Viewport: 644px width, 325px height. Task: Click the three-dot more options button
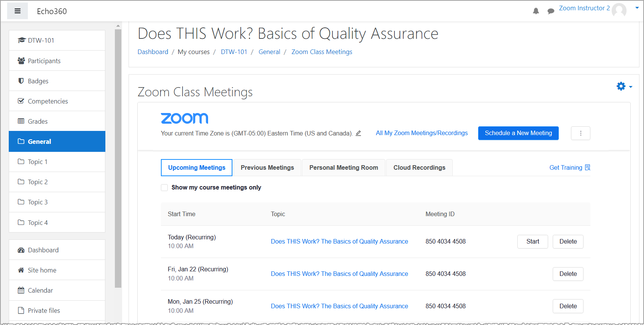click(x=580, y=133)
